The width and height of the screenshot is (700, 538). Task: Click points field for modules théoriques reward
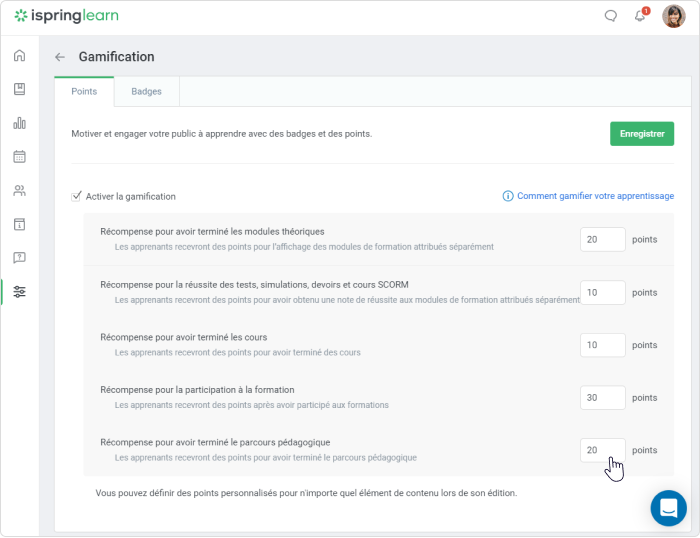(x=602, y=240)
